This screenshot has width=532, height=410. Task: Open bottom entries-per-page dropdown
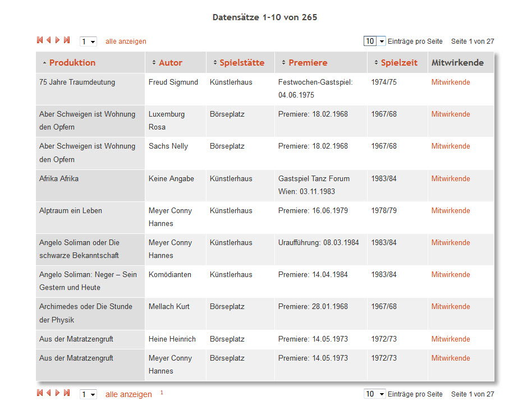[x=374, y=394]
